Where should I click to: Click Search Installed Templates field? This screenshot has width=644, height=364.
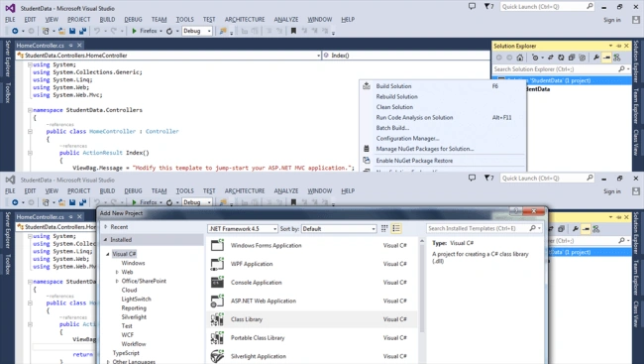click(x=484, y=228)
